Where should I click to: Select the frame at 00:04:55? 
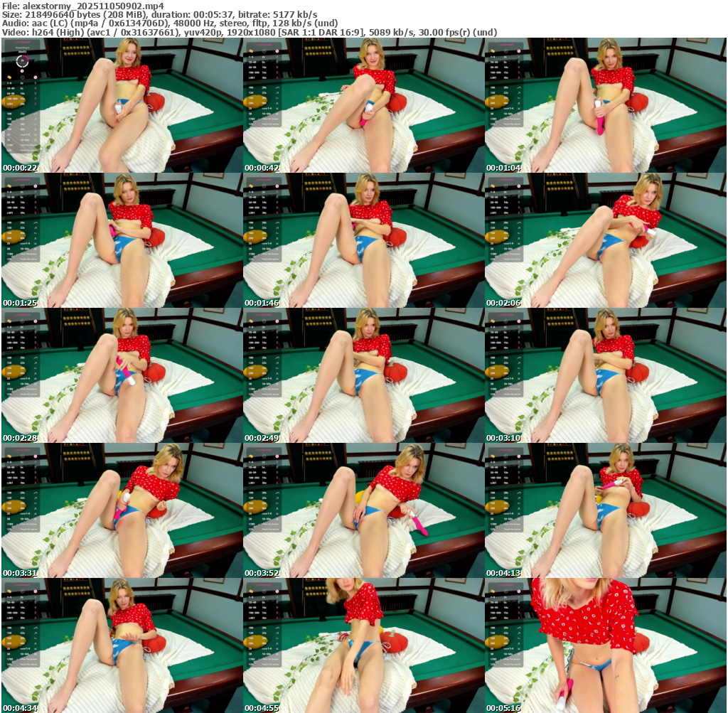(363, 645)
